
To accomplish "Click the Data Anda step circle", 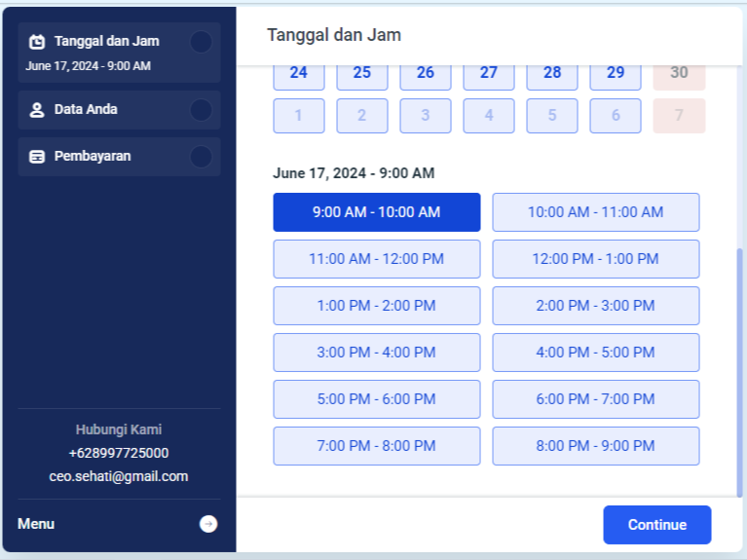I will tap(201, 110).
